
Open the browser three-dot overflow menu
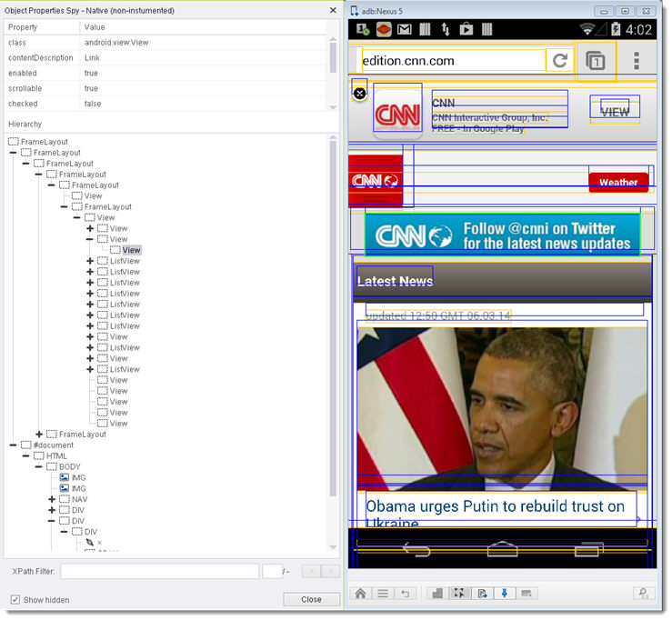637,61
